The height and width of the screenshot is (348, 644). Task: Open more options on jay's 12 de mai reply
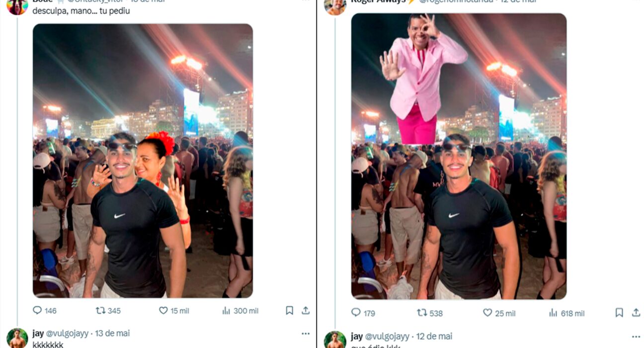pyautogui.click(x=636, y=337)
